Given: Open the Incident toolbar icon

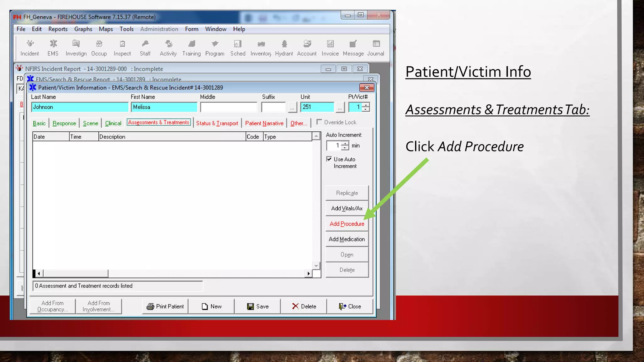Looking at the screenshot, I should pyautogui.click(x=30, y=48).
